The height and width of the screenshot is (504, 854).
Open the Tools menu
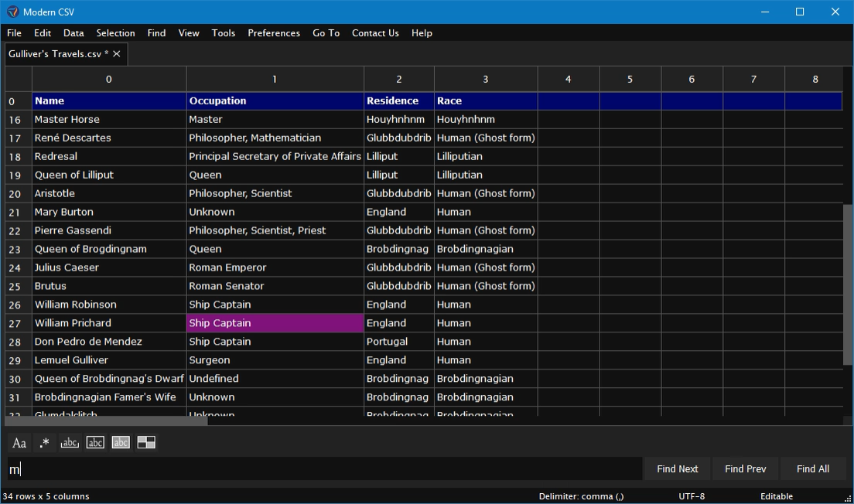pyautogui.click(x=224, y=33)
